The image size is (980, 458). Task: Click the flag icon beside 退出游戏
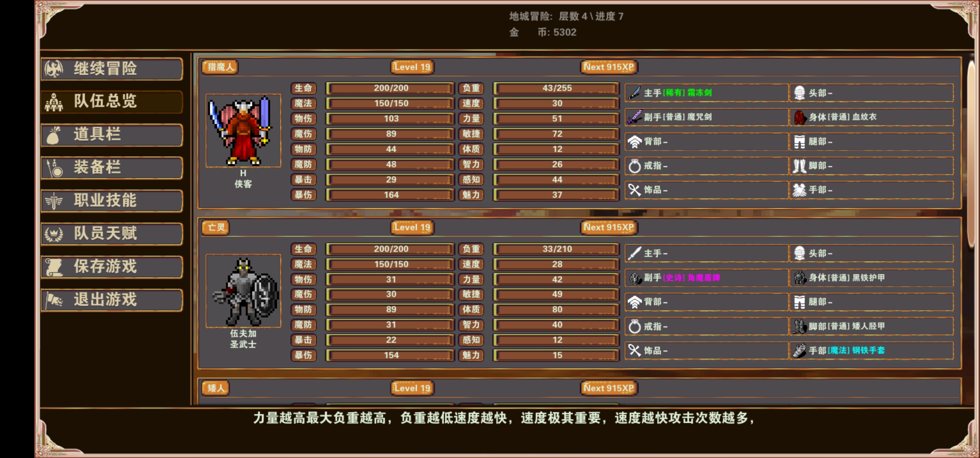[54, 300]
